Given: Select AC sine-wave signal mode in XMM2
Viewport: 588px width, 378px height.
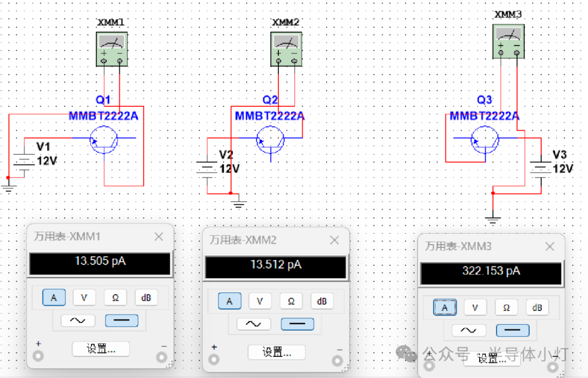Looking at the screenshot, I should pyautogui.click(x=254, y=324).
